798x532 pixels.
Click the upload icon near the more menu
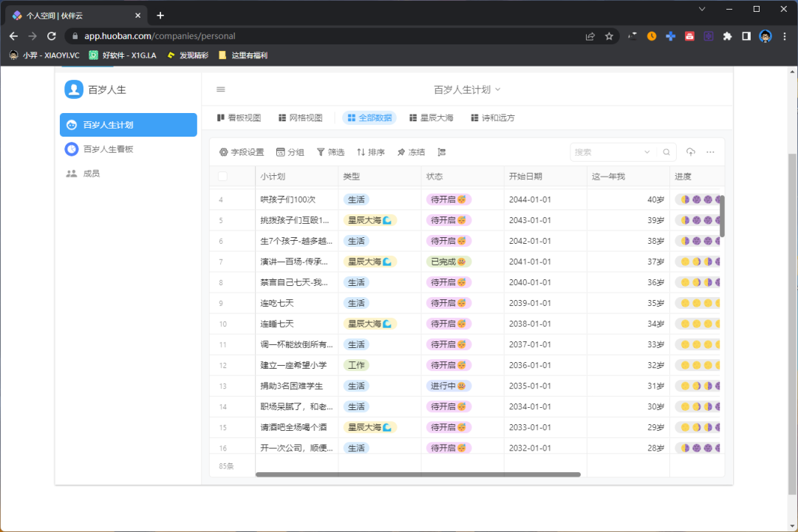(x=690, y=151)
